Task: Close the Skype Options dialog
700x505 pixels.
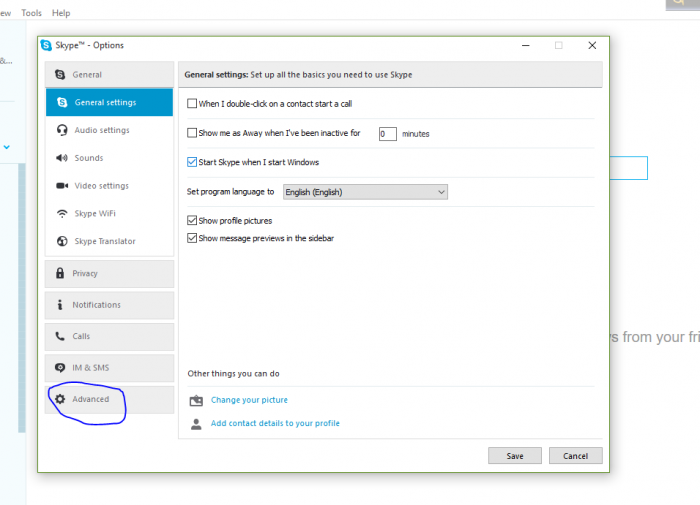Action: 592,46
